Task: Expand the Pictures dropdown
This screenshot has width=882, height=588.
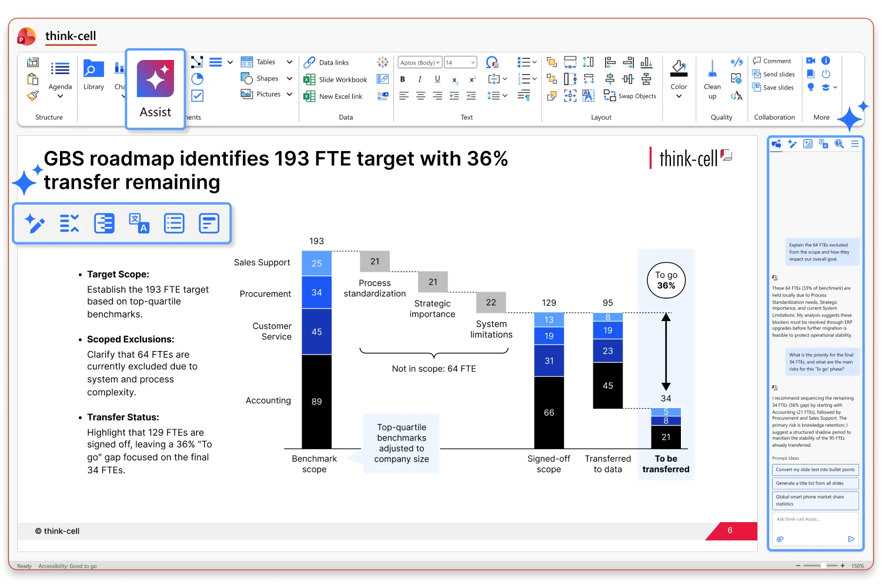Action: click(289, 94)
